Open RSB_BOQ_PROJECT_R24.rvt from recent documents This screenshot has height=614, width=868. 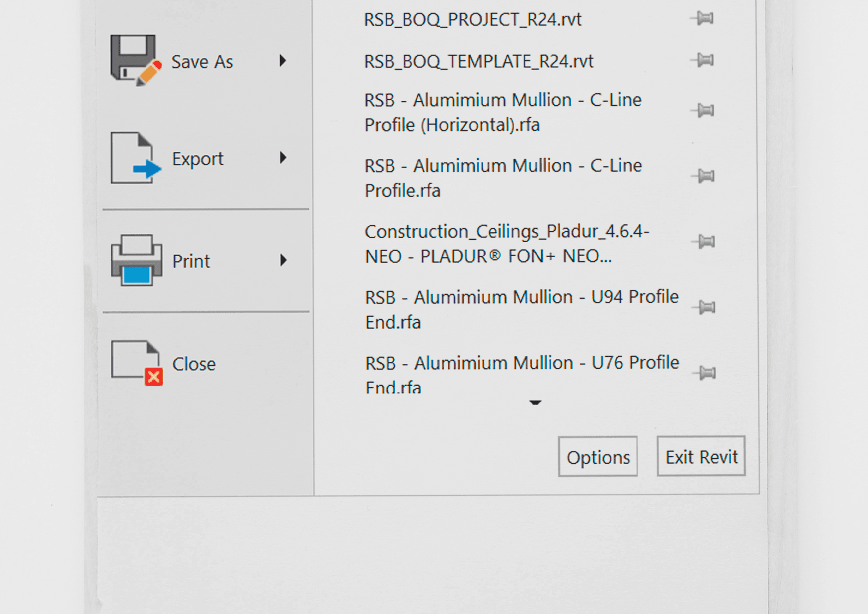click(473, 20)
